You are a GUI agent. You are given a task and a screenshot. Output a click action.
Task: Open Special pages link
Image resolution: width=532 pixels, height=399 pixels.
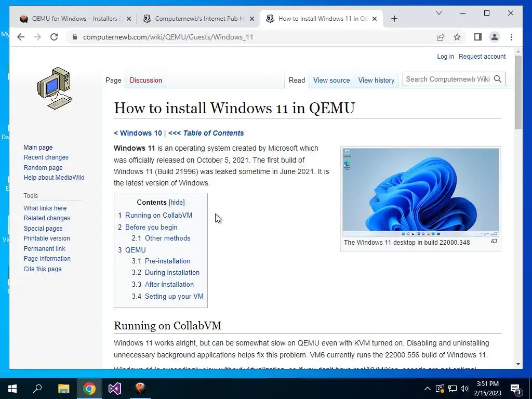tap(43, 229)
